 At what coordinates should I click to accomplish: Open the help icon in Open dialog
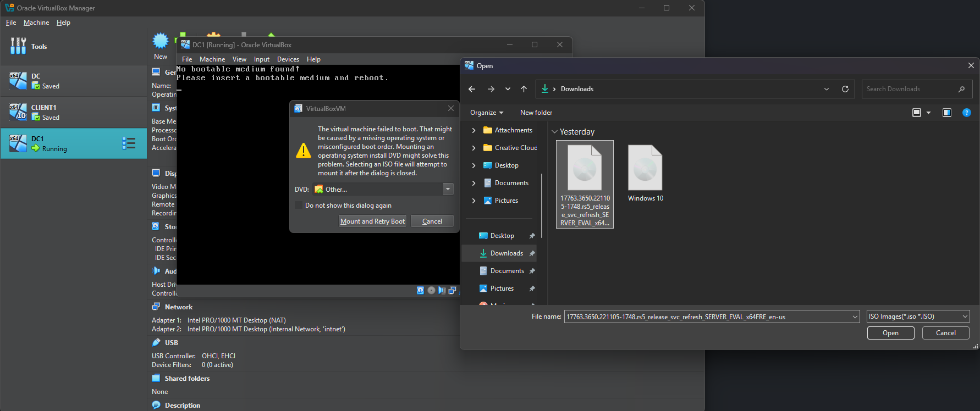966,113
